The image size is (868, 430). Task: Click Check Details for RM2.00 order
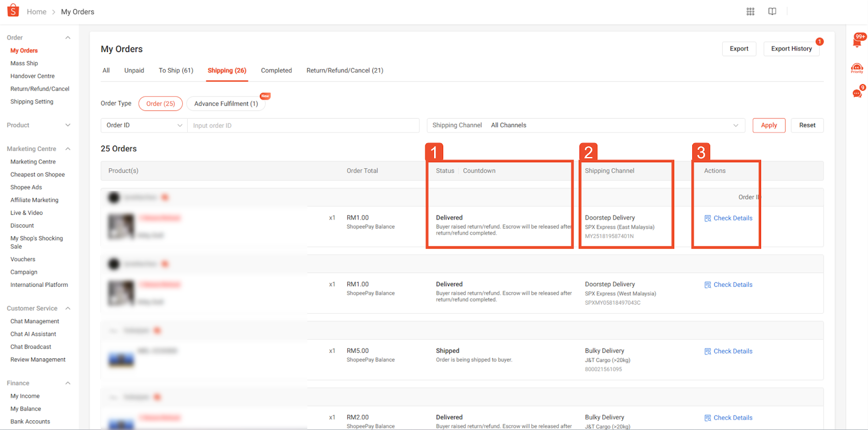[x=729, y=418]
